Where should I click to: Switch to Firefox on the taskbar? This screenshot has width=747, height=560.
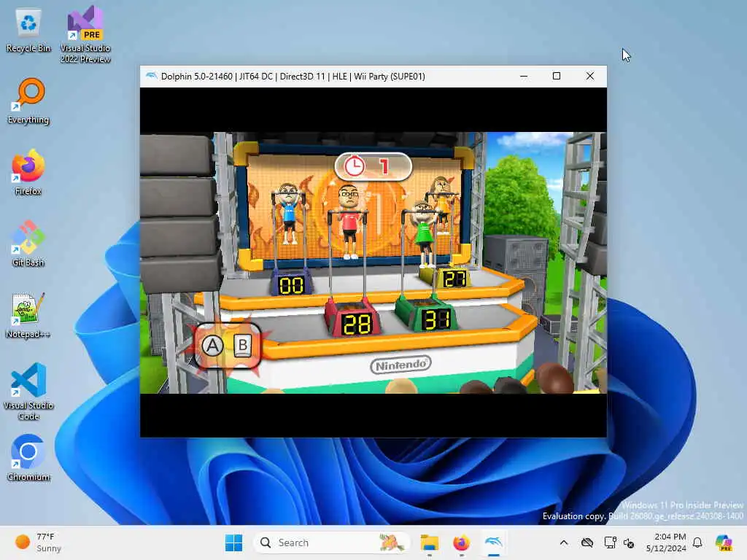tap(461, 542)
